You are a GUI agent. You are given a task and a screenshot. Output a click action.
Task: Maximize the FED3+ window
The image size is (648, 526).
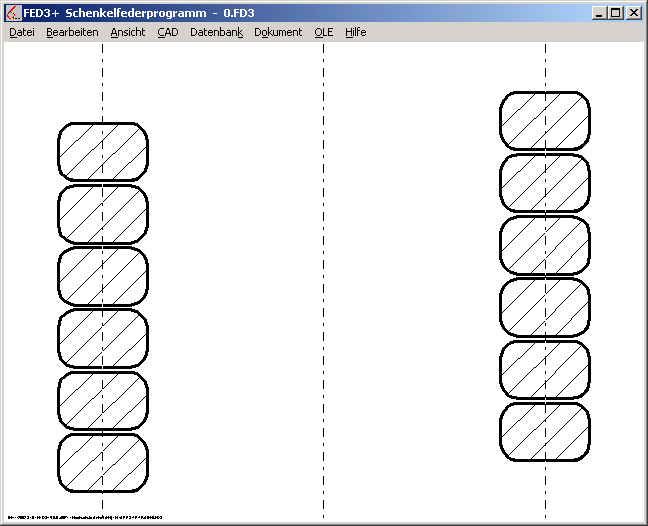coord(615,13)
